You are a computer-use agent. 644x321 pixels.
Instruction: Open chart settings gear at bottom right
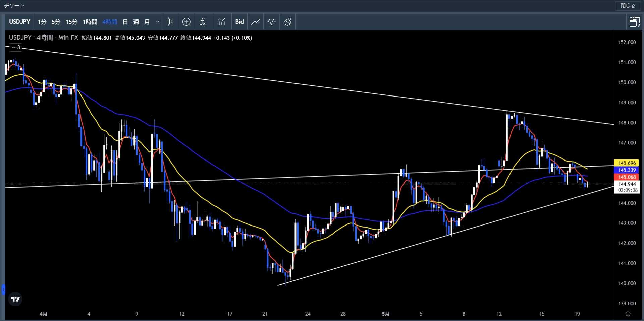(628, 314)
